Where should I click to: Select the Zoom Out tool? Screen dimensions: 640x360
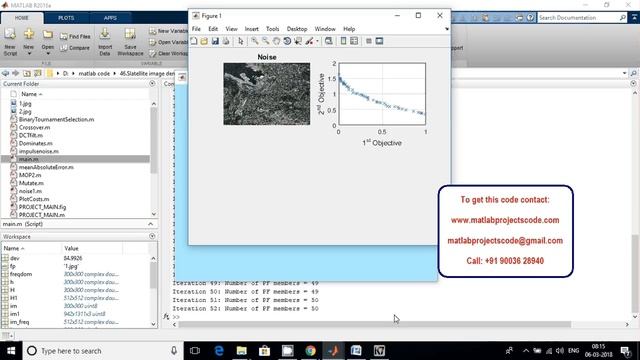(x=265, y=41)
